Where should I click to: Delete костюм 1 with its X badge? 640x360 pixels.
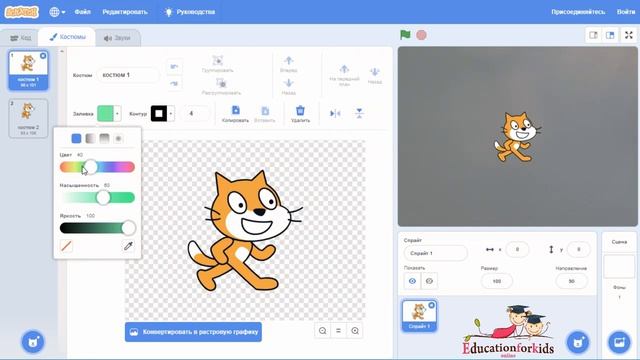[43, 55]
